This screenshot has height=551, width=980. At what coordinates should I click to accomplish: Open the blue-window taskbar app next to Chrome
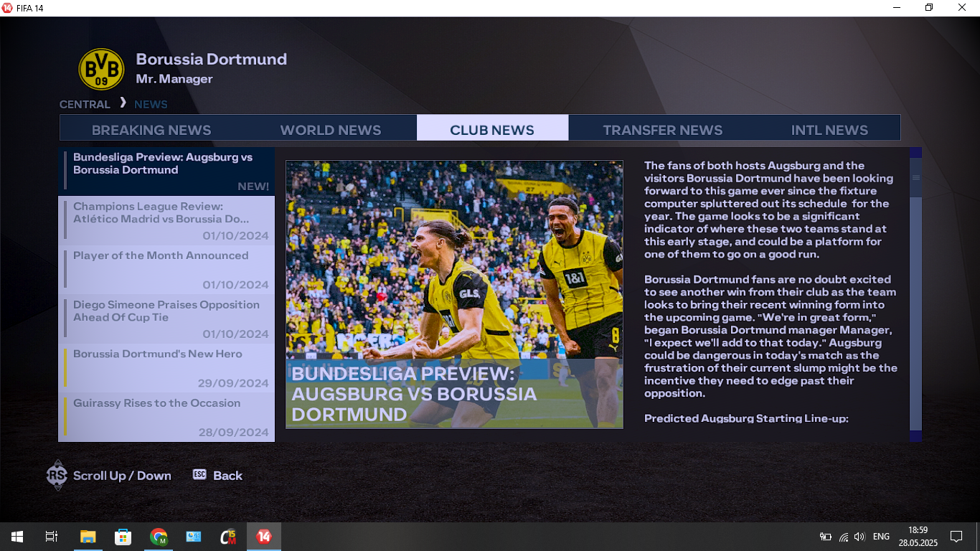pyautogui.click(x=194, y=537)
